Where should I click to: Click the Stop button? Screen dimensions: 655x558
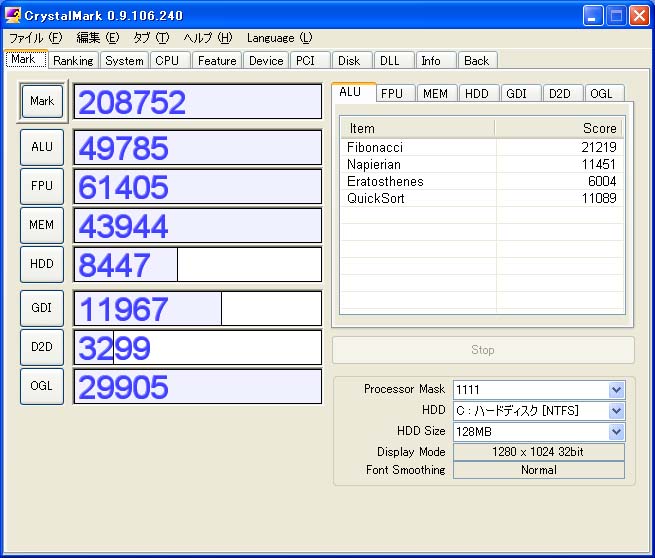(x=483, y=350)
